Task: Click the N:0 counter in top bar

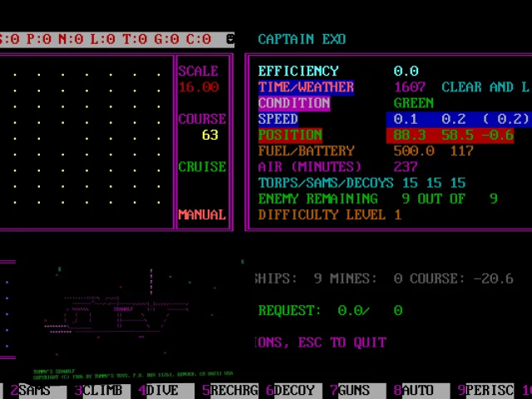Action: 71,39
